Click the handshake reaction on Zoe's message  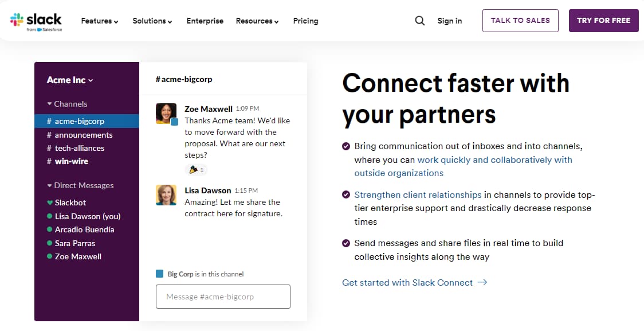[x=195, y=169]
